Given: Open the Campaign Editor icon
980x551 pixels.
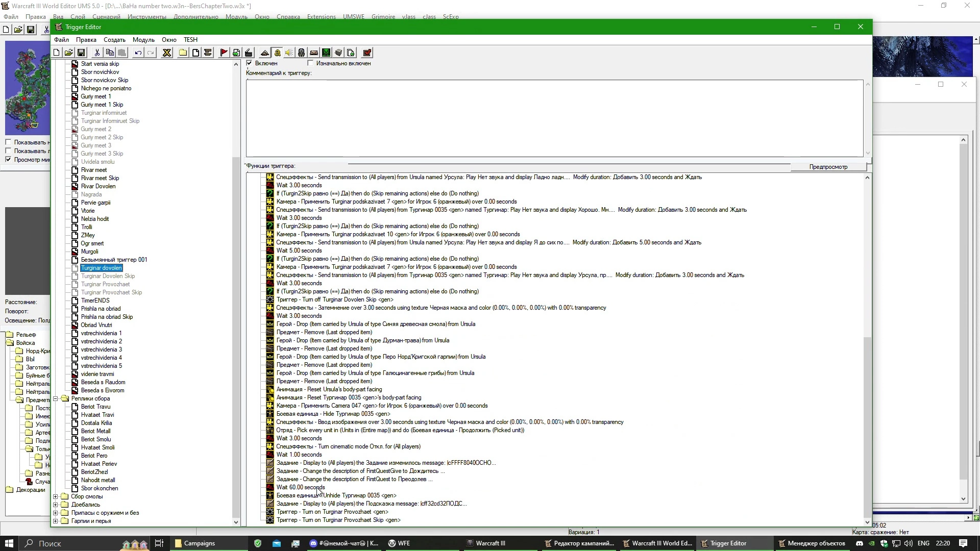Looking at the screenshot, I should coord(314,53).
